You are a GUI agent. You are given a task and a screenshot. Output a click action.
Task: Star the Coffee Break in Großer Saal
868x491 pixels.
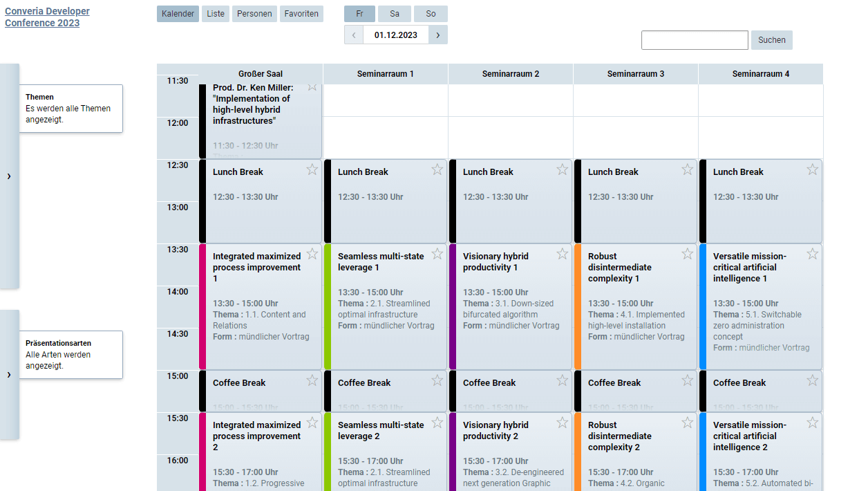point(312,380)
